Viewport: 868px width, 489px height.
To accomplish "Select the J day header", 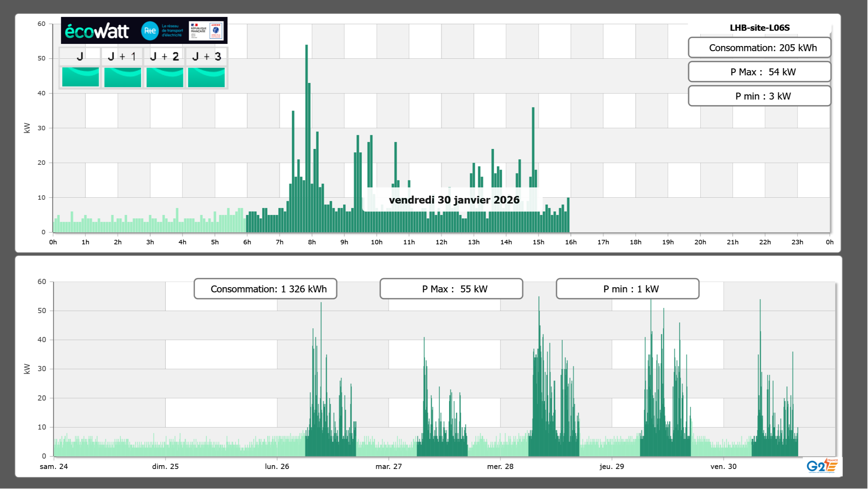I will click(80, 56).
